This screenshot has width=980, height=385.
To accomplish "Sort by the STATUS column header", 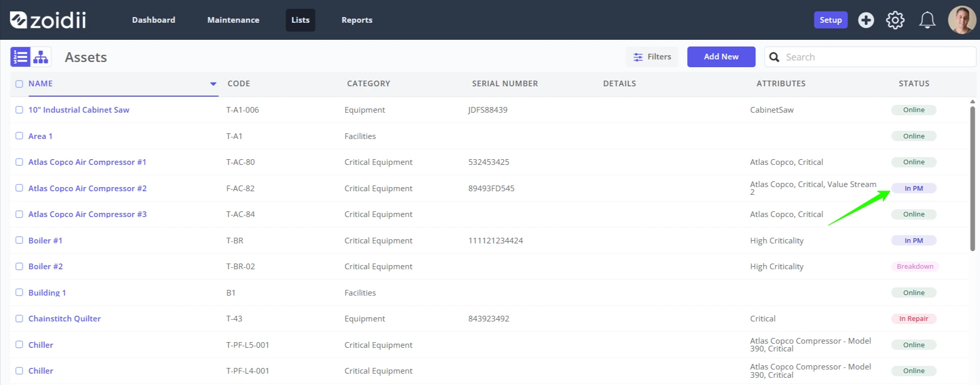I will 914,84.
